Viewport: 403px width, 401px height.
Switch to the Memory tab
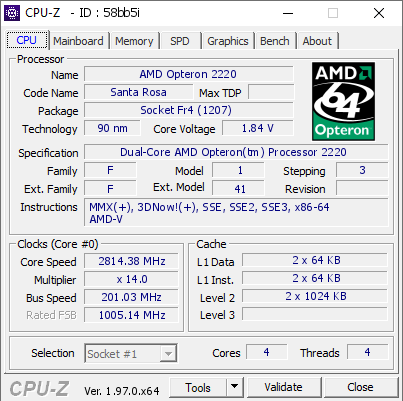pyautogui.click(x=134, y=41)
